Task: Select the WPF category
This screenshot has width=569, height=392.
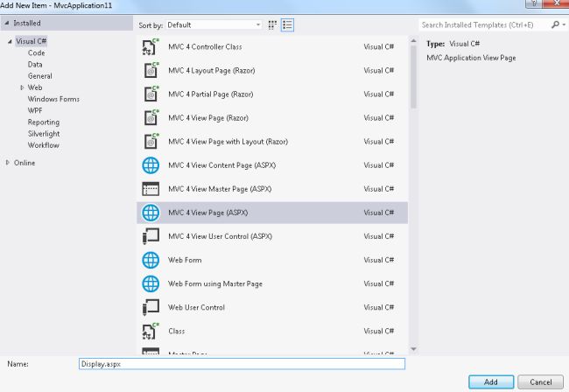Action: pos(35,110)
